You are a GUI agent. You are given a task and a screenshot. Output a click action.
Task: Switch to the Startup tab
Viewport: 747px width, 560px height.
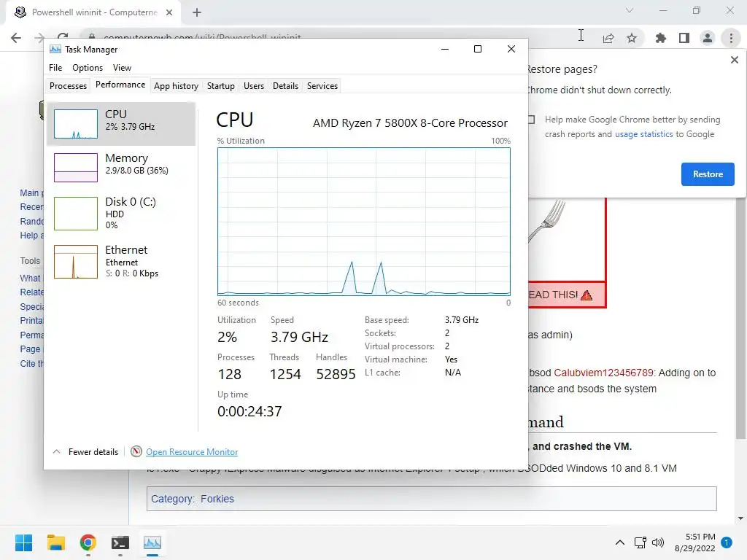point(220,86)
